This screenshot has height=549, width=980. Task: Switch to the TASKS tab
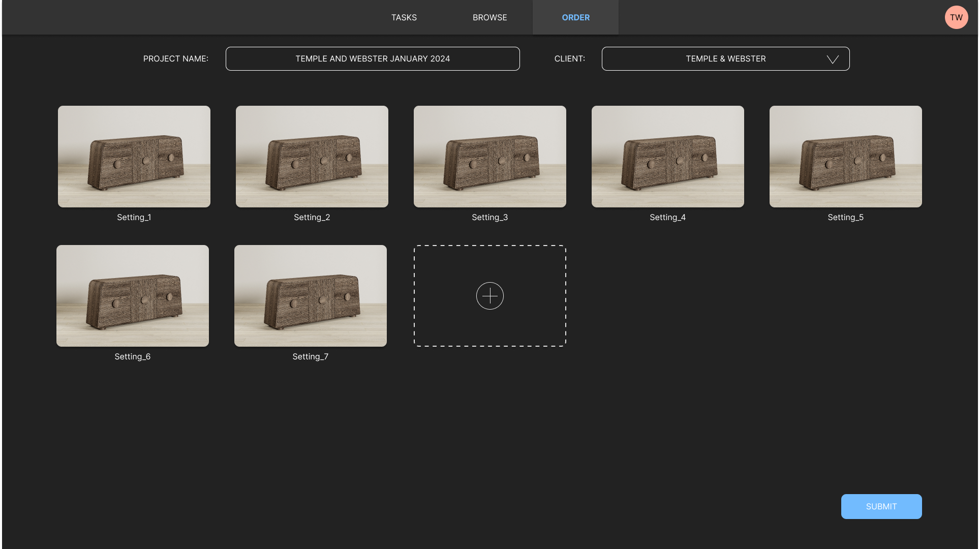(x=403, y=17)
